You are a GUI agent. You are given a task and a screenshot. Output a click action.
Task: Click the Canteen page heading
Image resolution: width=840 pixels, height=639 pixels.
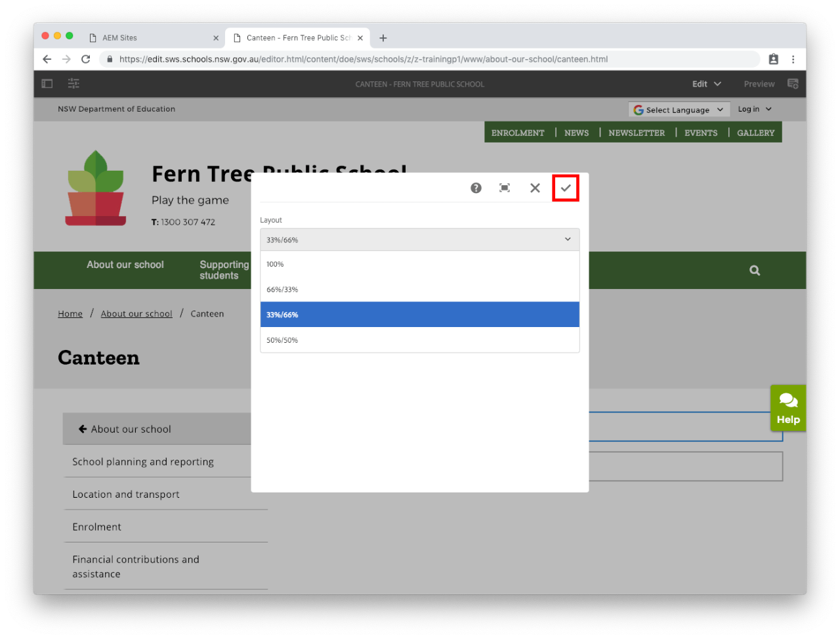pyautogui.click(x=99, y=358)
